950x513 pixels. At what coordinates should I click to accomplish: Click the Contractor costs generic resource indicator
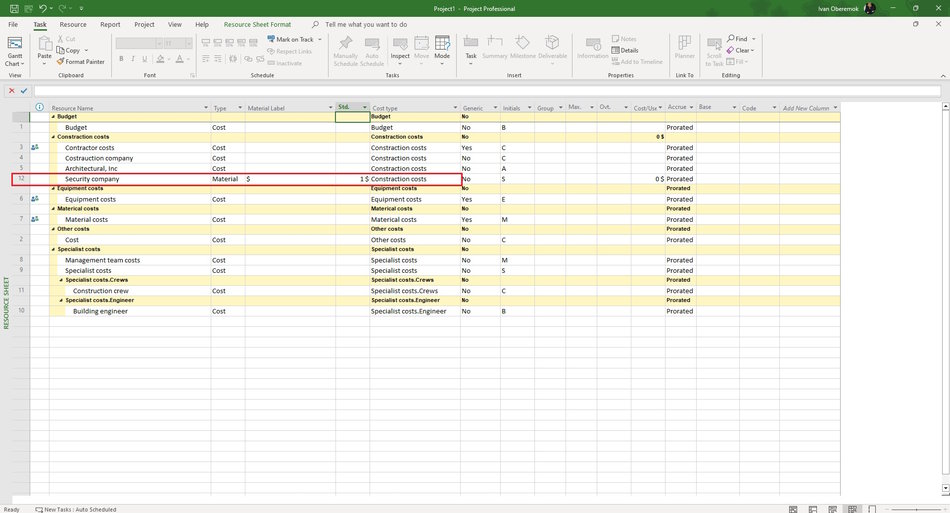pos(35,147)
